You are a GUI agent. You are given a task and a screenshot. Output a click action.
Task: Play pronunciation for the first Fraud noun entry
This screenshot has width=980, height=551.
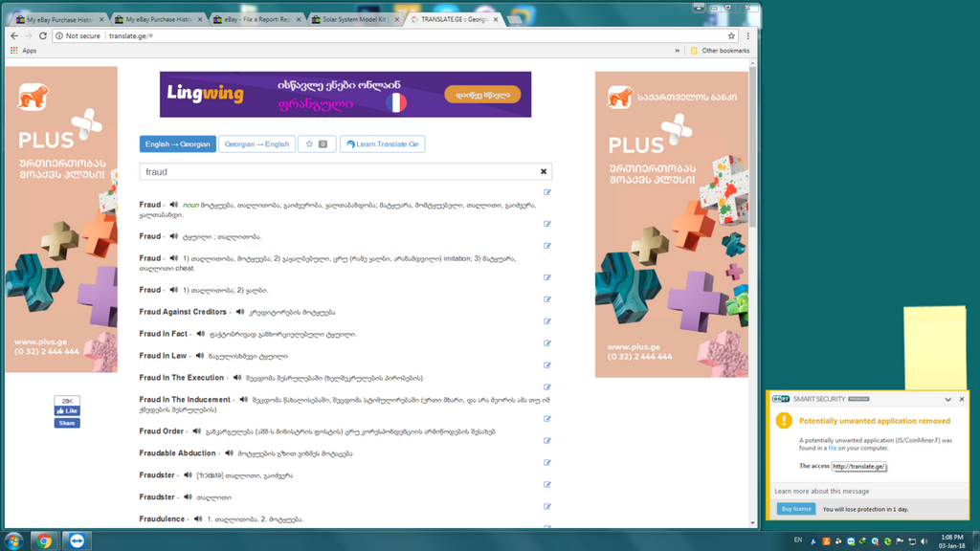click(x=174, y=205)
